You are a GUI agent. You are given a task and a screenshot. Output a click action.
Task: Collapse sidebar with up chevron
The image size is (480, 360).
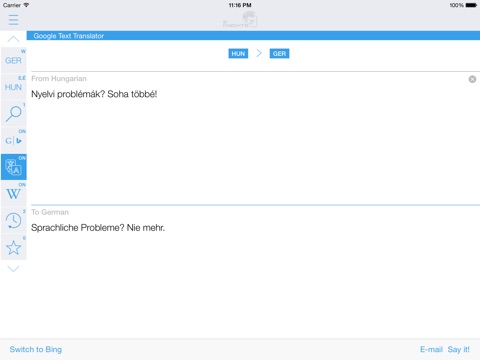[x=13, y=39]
